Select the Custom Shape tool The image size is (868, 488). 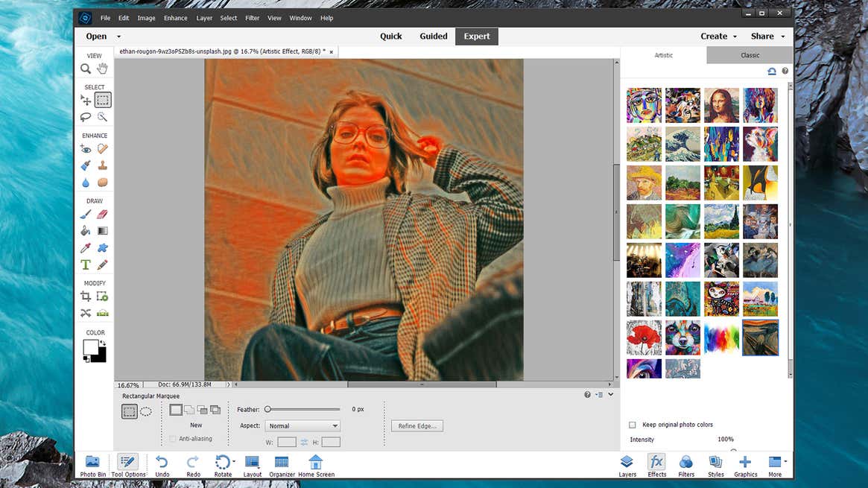pos(102,248)
